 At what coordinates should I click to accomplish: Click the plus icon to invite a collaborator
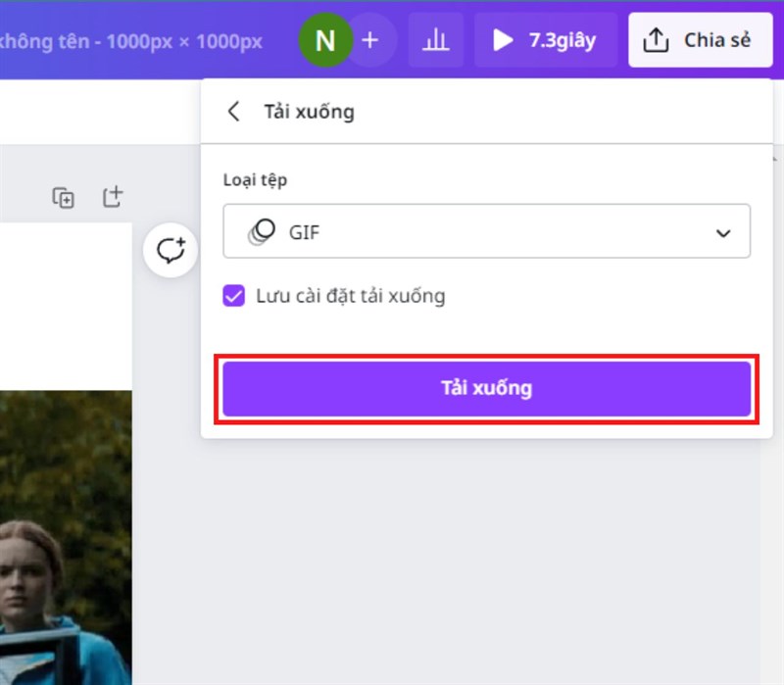pyautogui.click(x=370, y=40)
